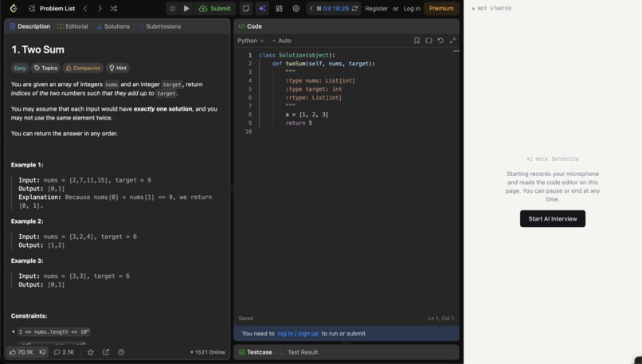Collapse the timer with left chevron

pos(311,8)
